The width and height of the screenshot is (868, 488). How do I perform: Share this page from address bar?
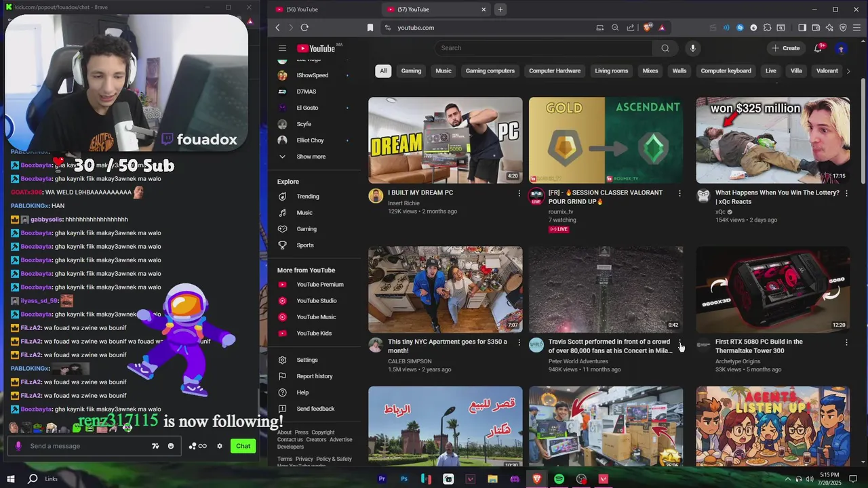tap(631, 28)
